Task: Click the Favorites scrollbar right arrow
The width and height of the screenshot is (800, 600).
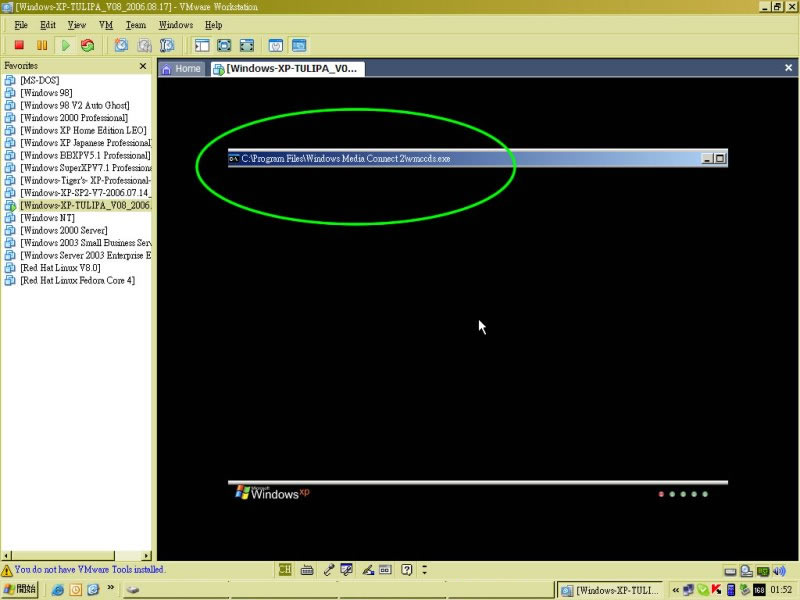Action: (147, 555)
